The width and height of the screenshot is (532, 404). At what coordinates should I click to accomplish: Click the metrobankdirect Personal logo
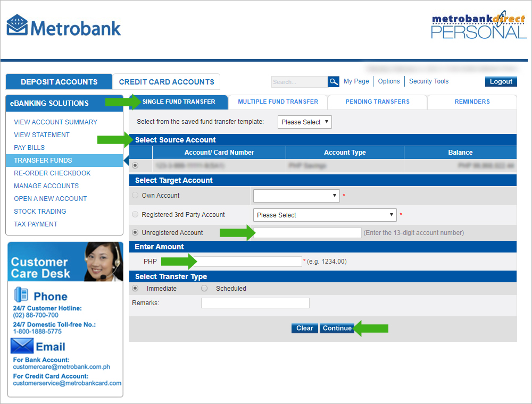479,26
